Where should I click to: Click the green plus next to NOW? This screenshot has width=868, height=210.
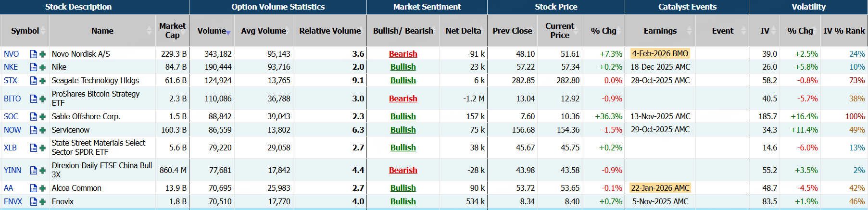(x=42, y=130)
